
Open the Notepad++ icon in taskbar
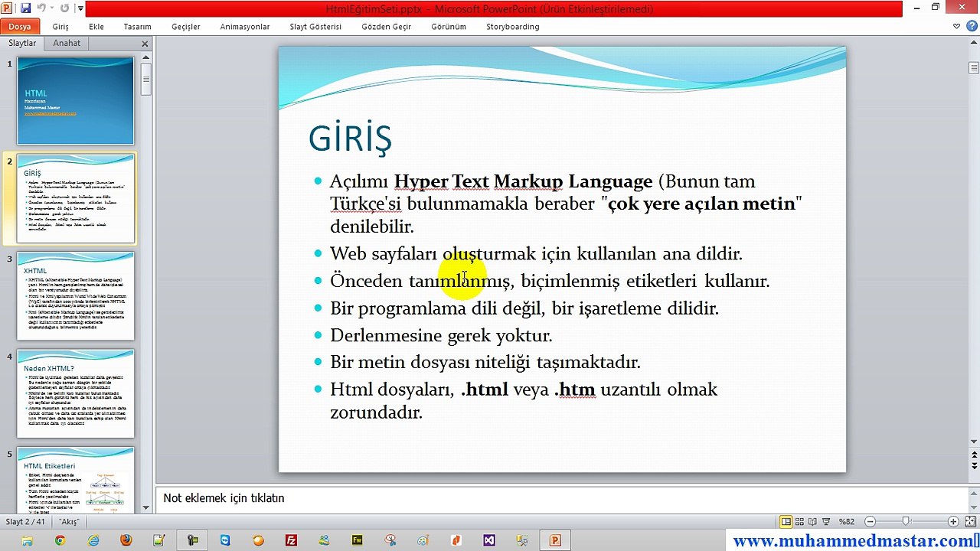click(159, 541)
